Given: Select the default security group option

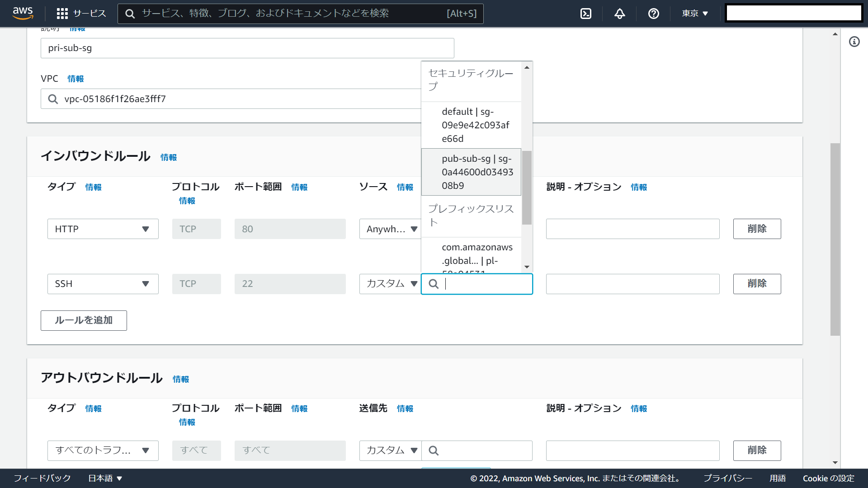Looking at the screenshot, I should 471,125.
